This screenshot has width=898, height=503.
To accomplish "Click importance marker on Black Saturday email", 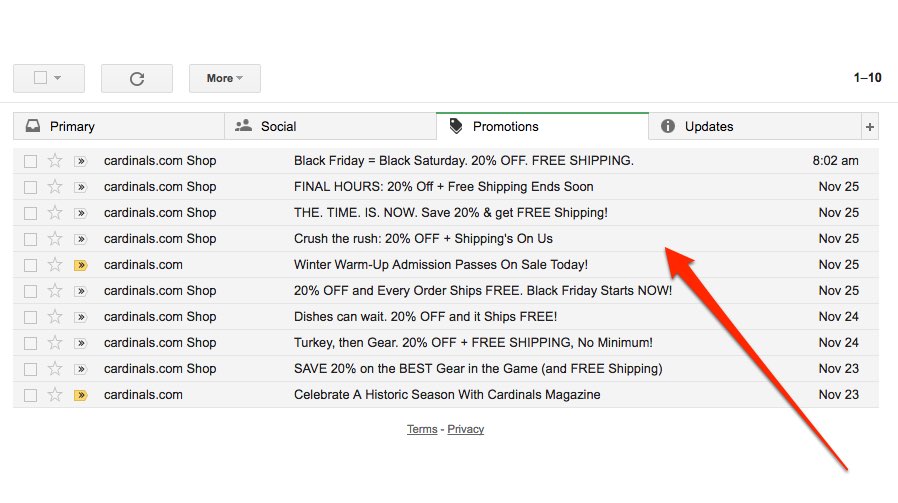I will coord(81,161).
